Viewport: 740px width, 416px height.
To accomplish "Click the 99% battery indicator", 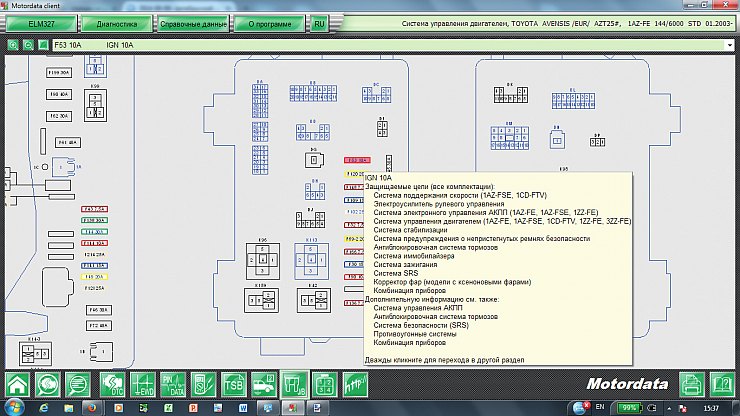I will (x=629, y=408).
